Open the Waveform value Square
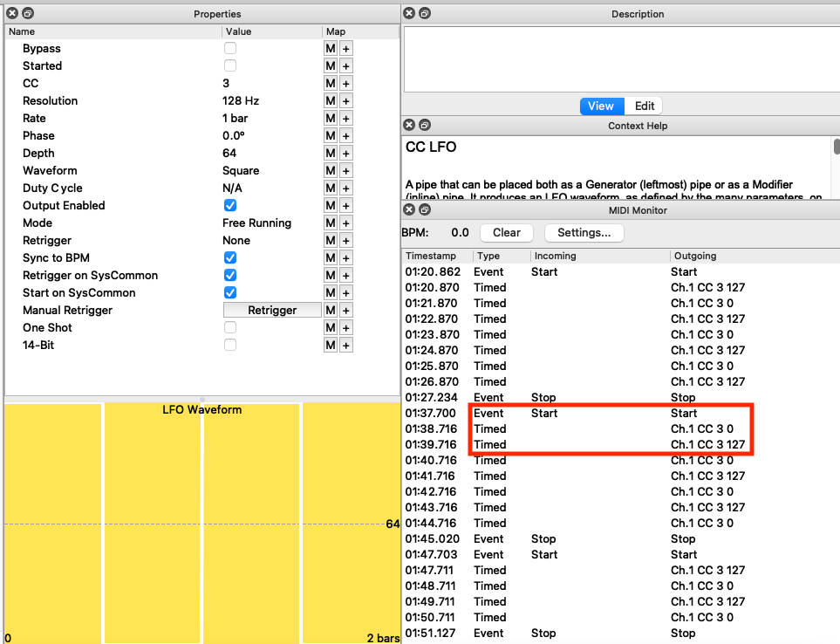The width and height of the screenshot is (840, 644). [241, 171]
